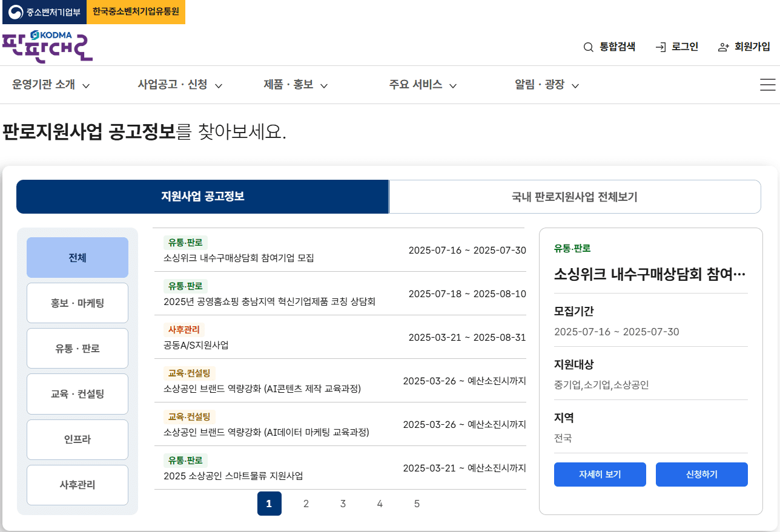Click the 신청하기 button
Image resolution: width=780 pixels, height=532 pixels.
(x=702, y=475)
